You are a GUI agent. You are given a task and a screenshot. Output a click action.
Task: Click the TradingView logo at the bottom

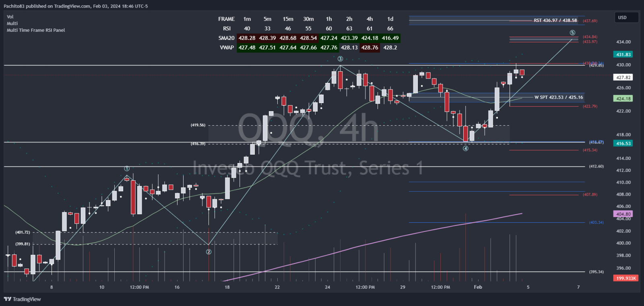[23, 299]
